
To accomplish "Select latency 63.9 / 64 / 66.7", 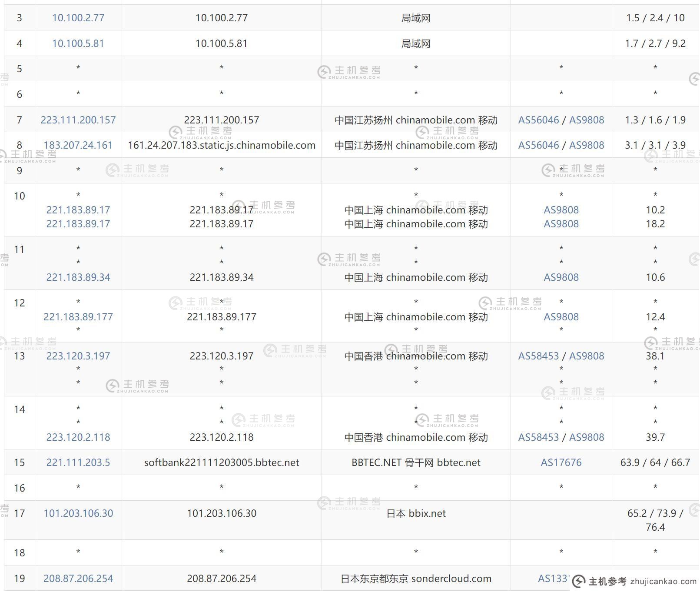I will coord(655,462).
